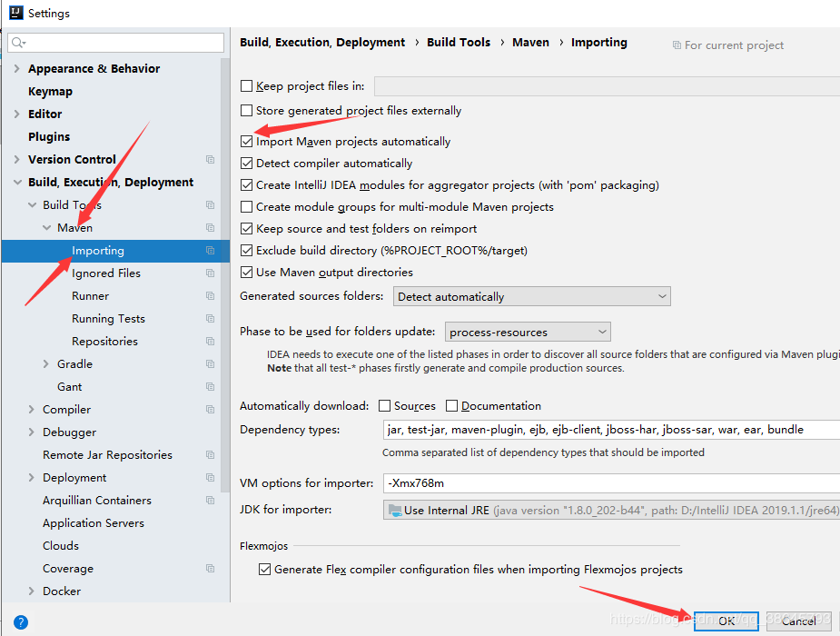Enable Store generated project files externally
840x636 pixels.
246,110
